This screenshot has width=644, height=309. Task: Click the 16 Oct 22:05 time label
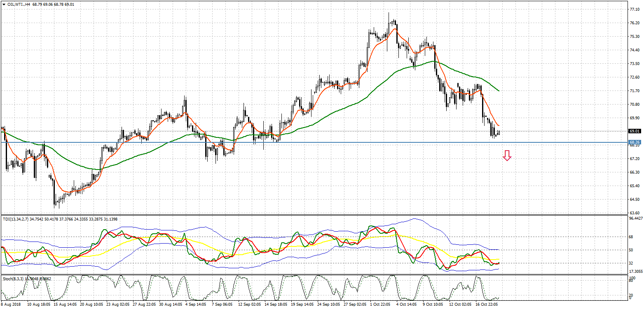click(x=488, y=305)
